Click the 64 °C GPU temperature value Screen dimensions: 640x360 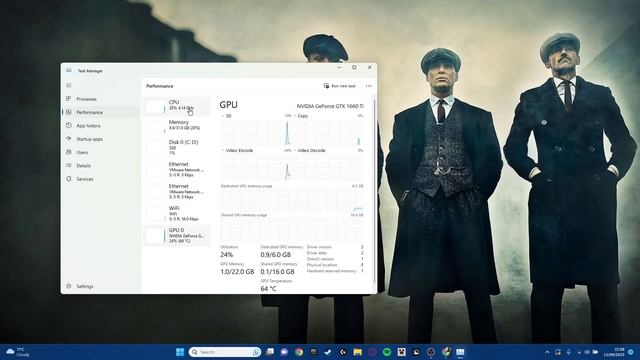click(x=268, y=289)
